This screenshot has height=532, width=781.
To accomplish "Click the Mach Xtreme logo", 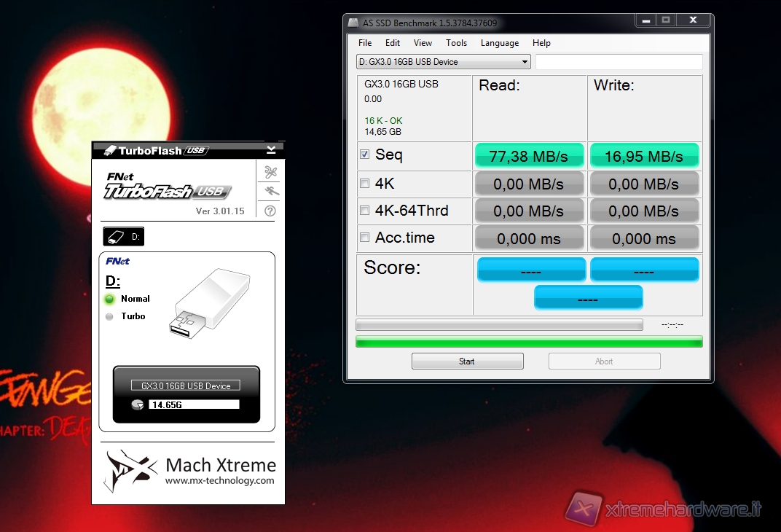I will point(131,470).
